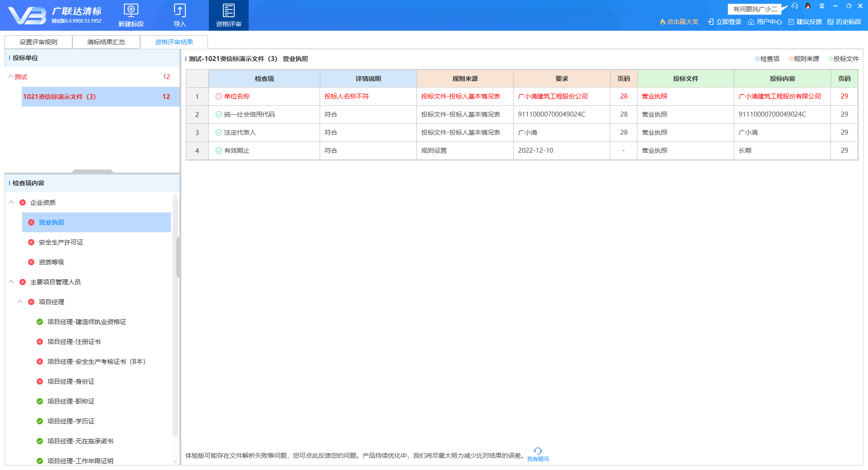
Task: Open the hamburger main menu icon
Action: [822, 6]
